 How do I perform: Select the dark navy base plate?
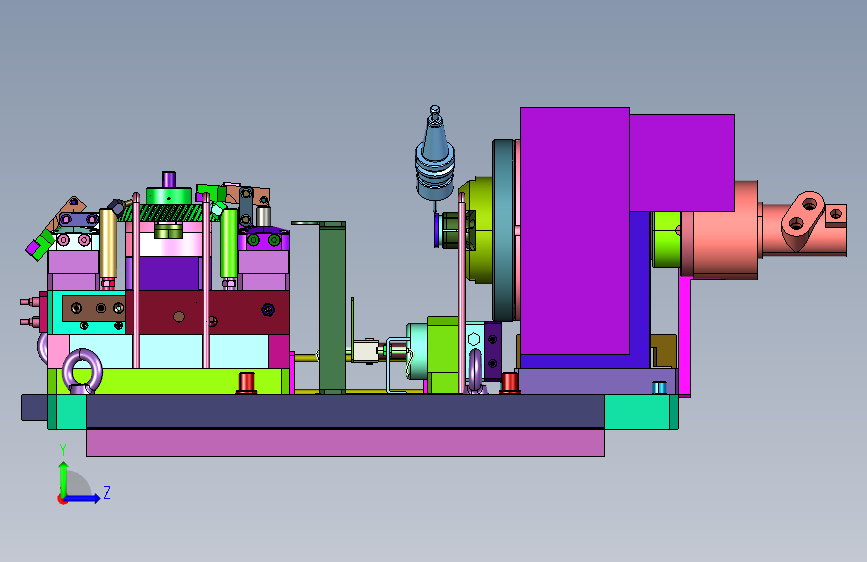click(x=345, y=411)
